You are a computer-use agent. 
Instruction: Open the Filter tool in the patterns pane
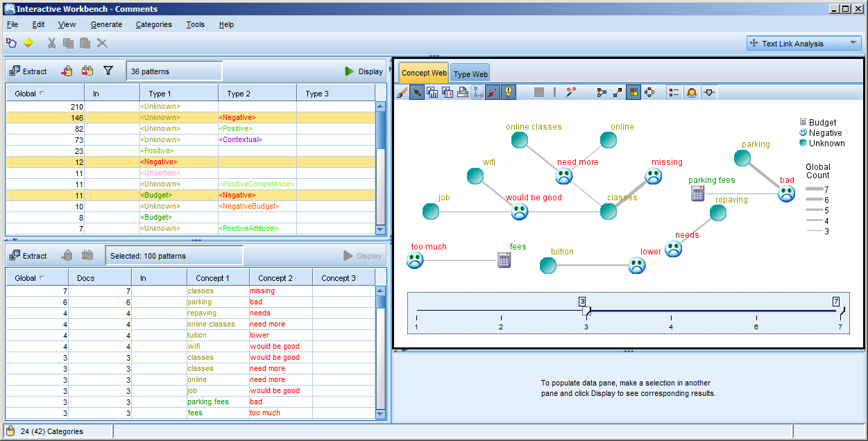point(108,70)
